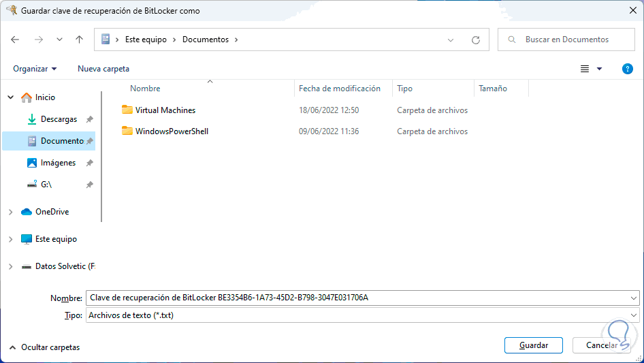Screen dimensions: 644x363
Task: Sort by 'Fecha de modificación' column
Action: coord(339,89)
